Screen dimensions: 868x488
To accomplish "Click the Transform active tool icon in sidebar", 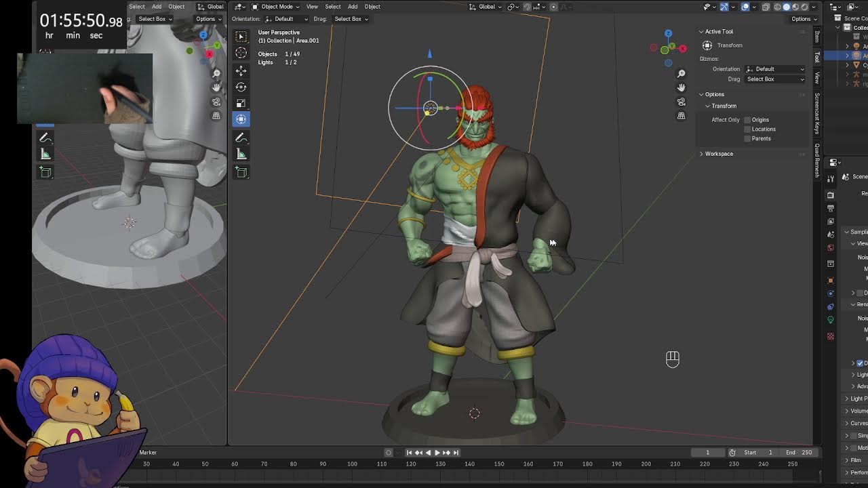I will (707, 45).
